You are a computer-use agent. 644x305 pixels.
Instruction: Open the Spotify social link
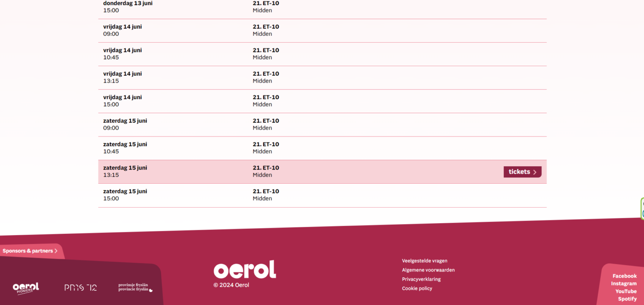(x=627, y=299)
